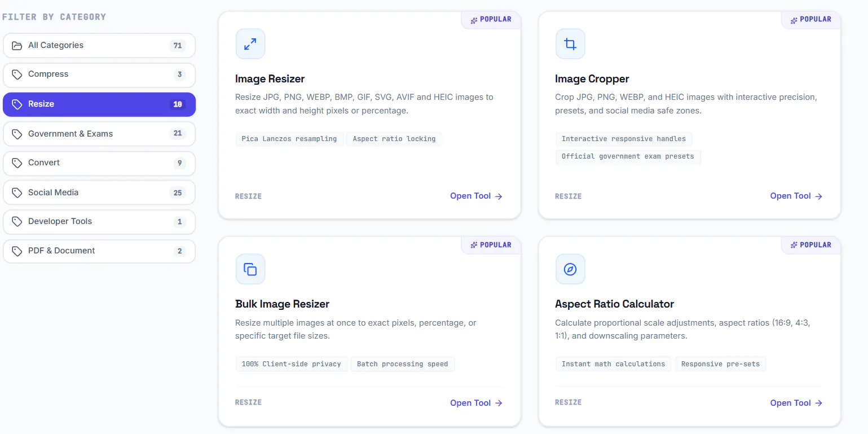The image size is (868, 434).
Task: Click the tag icon beside PDF & Document
Action: [x=17, y=251]
